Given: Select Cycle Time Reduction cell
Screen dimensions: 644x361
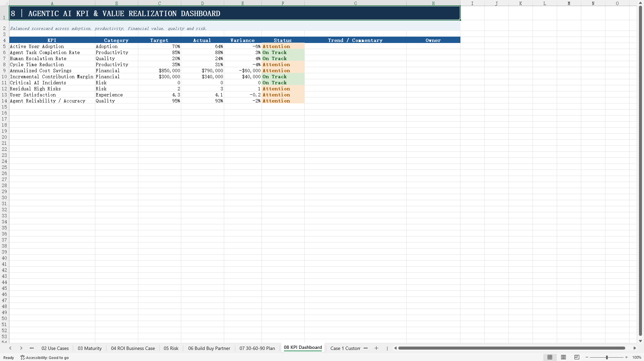Looking at the screenshot, I should click(52, 64).
